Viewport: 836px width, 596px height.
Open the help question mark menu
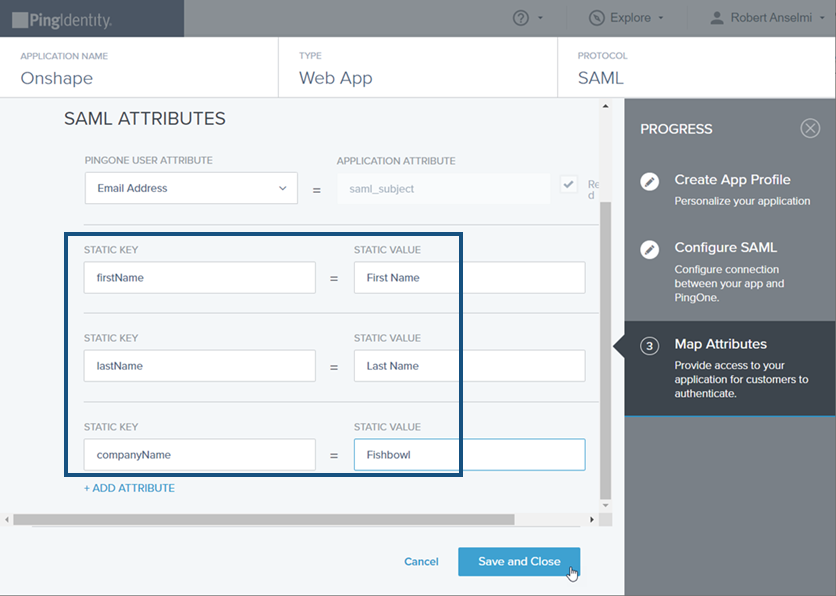(520, 18)
